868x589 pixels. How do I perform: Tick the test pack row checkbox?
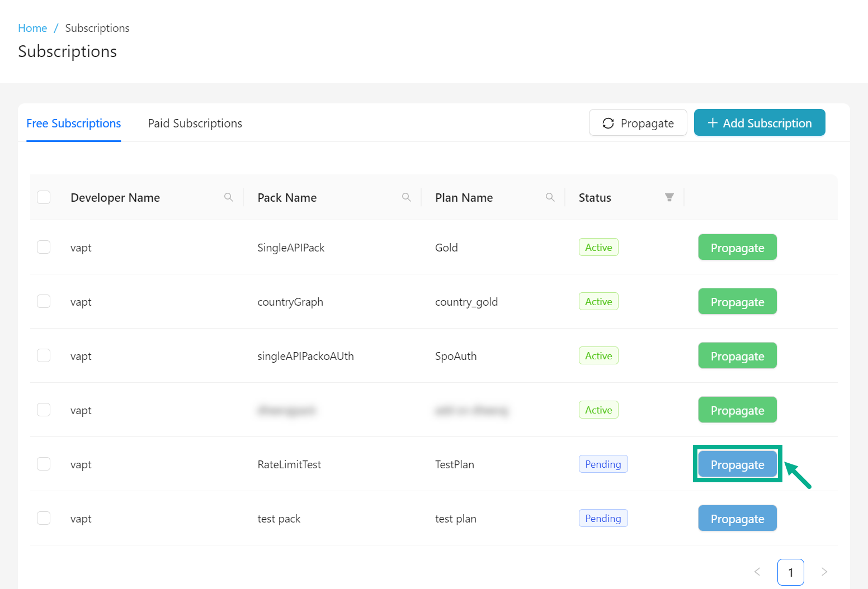point(44,518)
